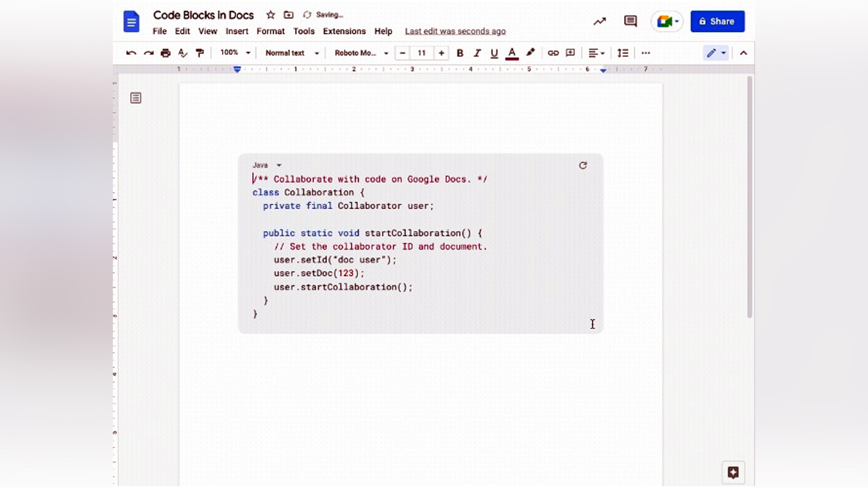868x488 pixels.
Task: Open the Editing mode pencil dropdown
Action: pos(716,53)
